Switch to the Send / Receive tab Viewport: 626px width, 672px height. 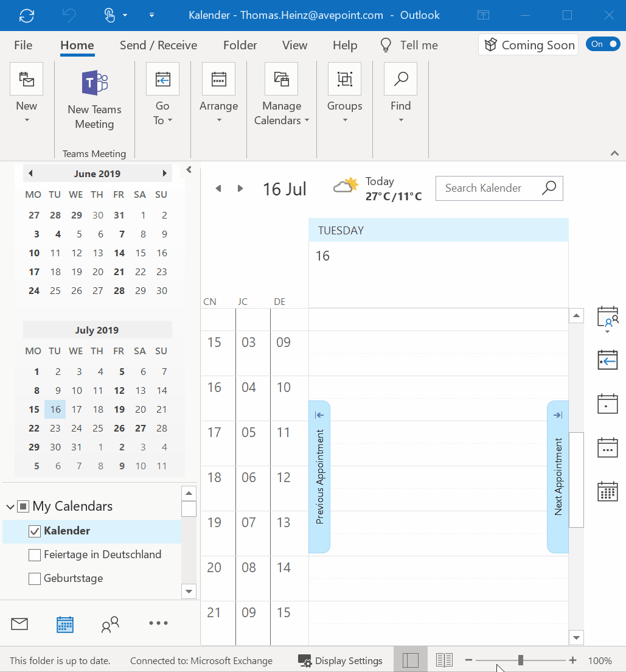click(x=159, y=45)
